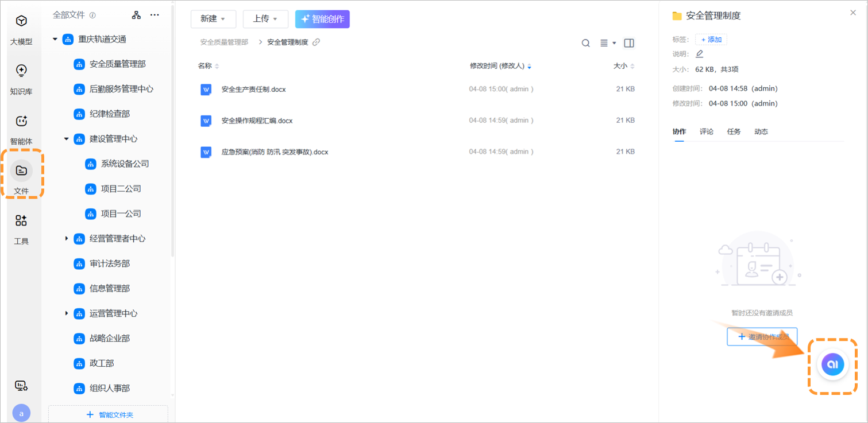Open the 上传 dropdown

tap(265, 19)
